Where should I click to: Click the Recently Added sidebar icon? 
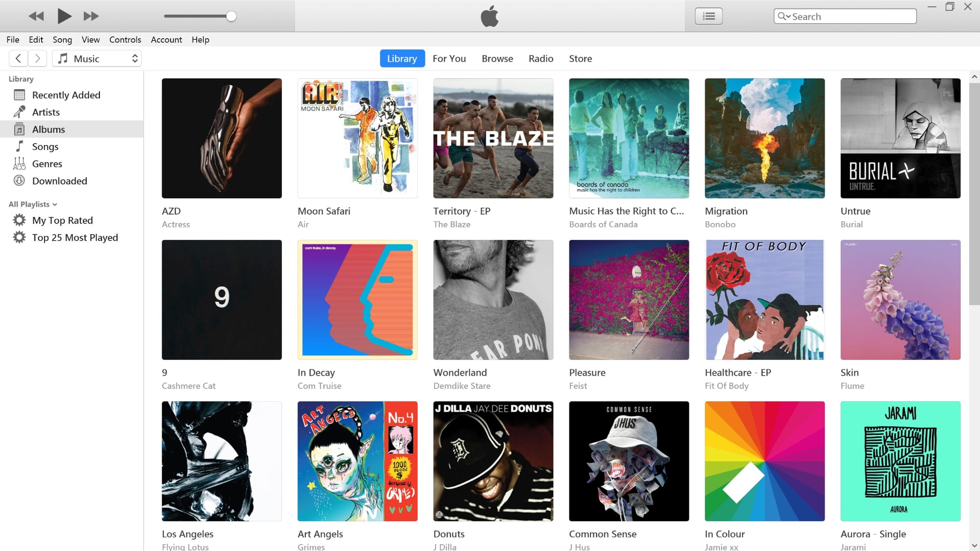pos(20,94)
